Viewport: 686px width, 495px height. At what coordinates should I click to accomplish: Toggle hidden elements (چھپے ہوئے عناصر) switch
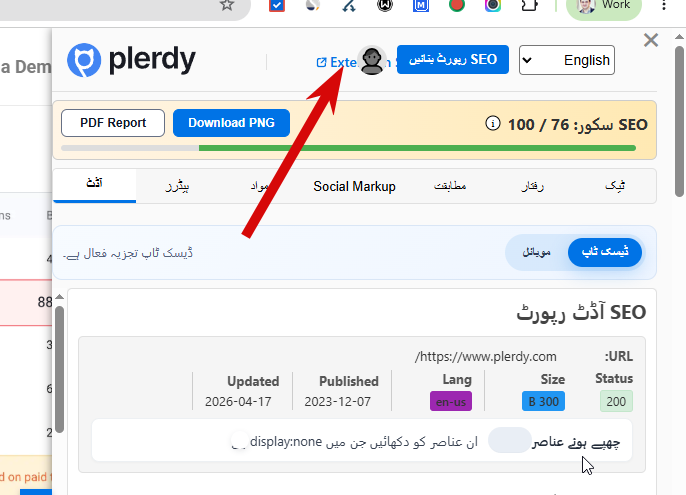click(510, 440)
